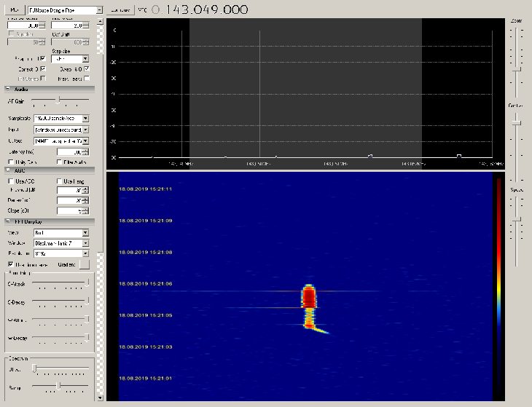Viewport: 532px width, 407px height.
Task: Open the FFT Window type dropdown
Action: coord(85,242)
